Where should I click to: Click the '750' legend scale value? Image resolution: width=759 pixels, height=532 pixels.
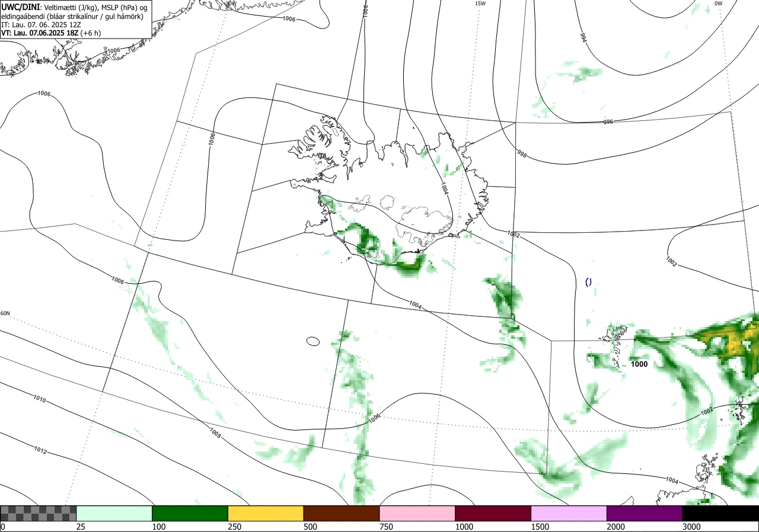coord(387,527)
